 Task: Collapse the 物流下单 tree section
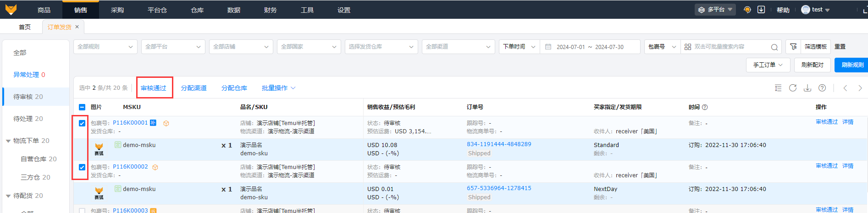pyautogui.click(x=8, y=141)
